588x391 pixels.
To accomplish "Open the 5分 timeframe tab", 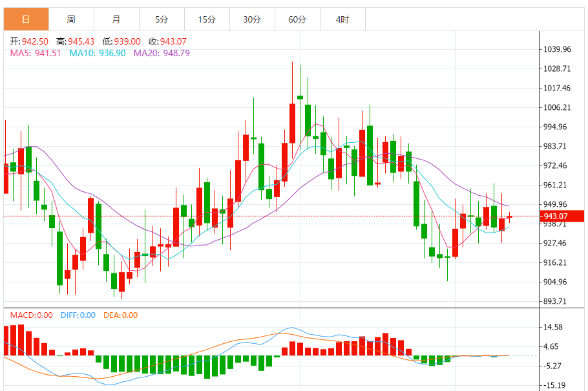I will point(162,19).
